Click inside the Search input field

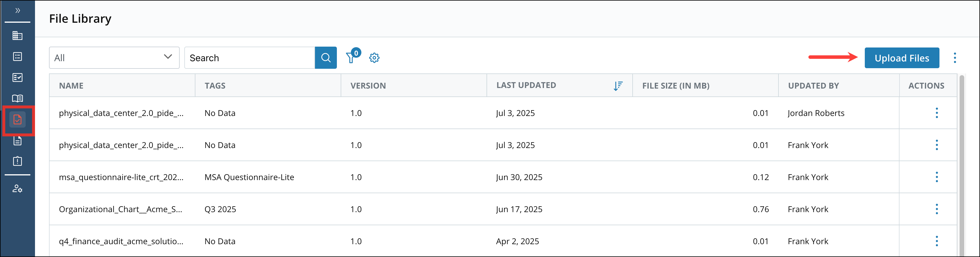tap(247, 57)
